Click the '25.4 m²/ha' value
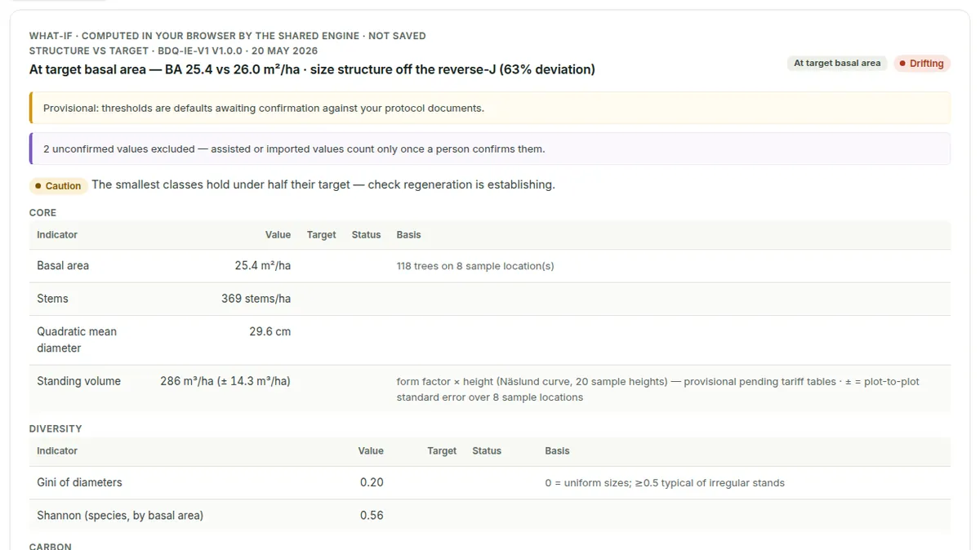The height and width of the screenshot is (550, 980). (x=262, y=265)
